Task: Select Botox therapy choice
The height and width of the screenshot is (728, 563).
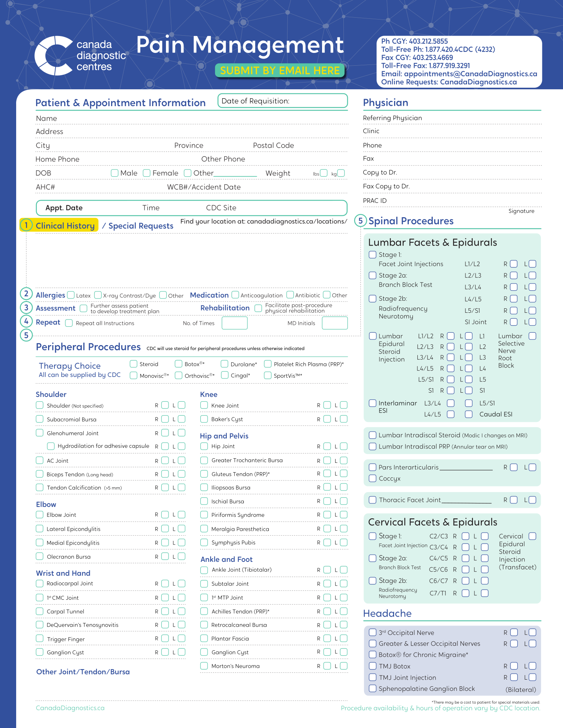Action: coord(179,364)
